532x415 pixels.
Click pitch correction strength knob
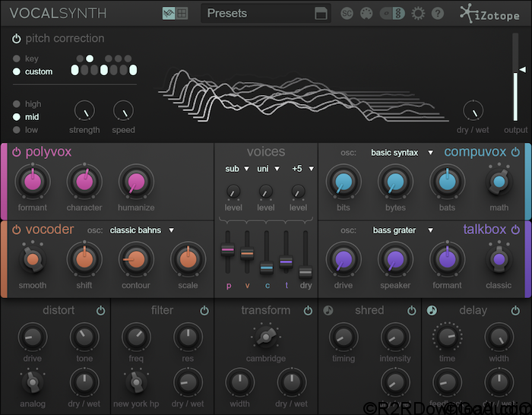pyautogui.click(x=84, y=111)
